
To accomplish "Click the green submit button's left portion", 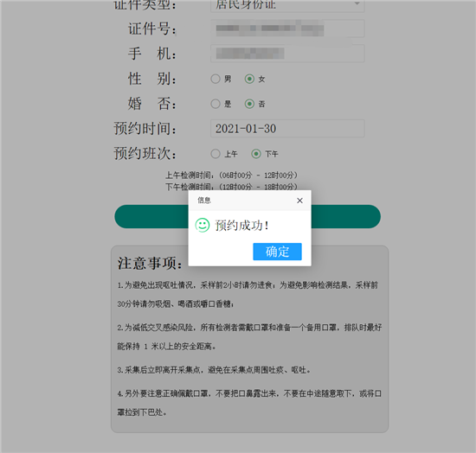I will (151, 216).
